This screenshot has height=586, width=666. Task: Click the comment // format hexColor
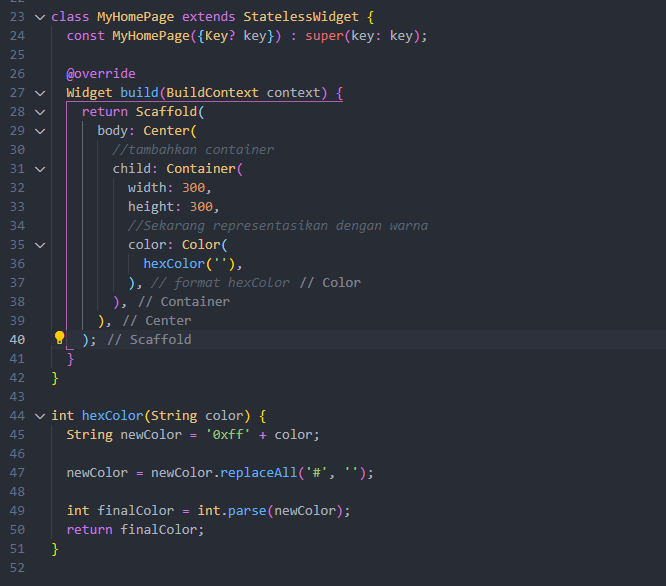point(220,283)
